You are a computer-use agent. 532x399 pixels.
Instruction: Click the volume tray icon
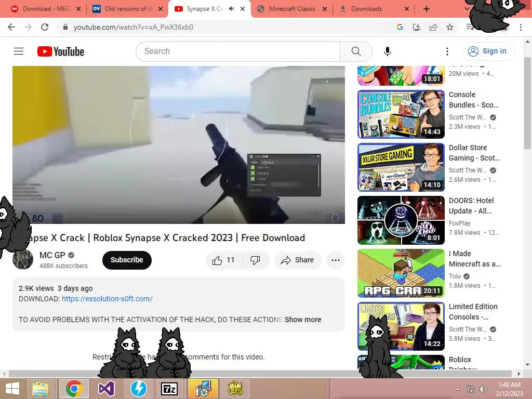tap(483, 389)
